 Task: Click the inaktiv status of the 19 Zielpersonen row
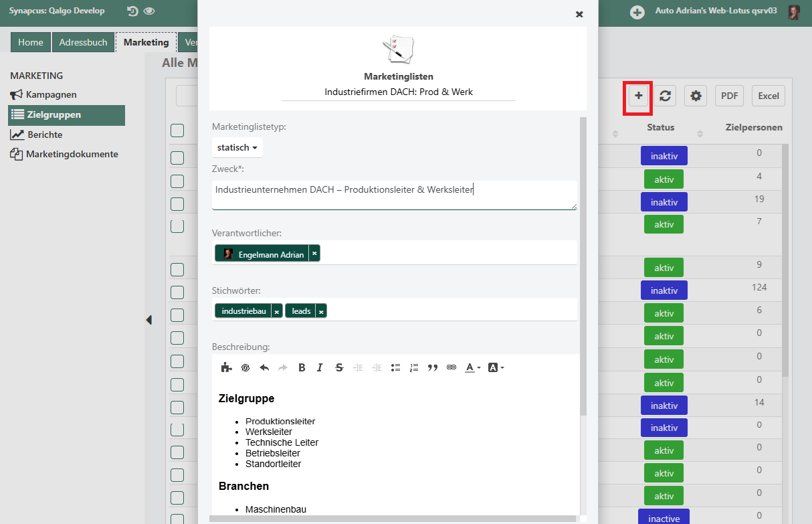[664, 202]
